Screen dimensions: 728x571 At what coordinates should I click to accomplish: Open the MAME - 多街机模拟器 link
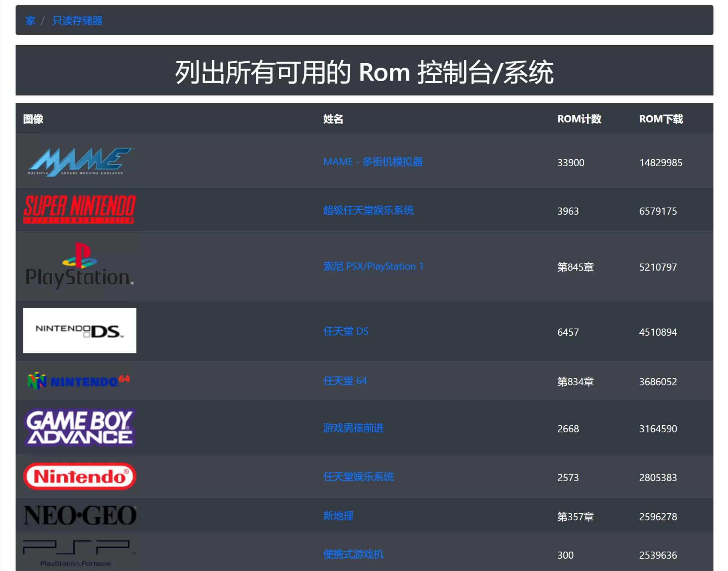373,162
